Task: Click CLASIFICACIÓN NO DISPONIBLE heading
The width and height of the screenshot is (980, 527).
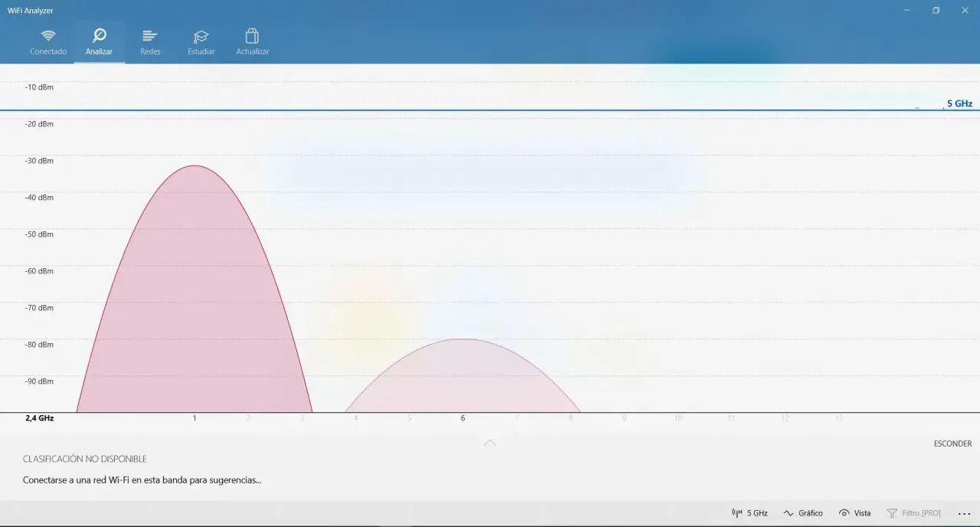Action: (x=85, y=459)
